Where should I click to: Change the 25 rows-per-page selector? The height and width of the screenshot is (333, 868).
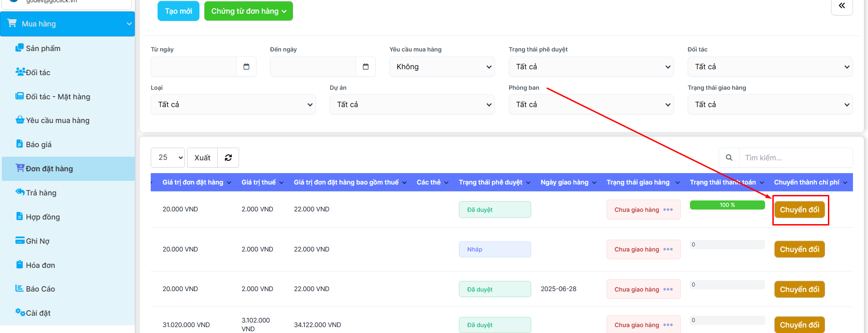168,158
